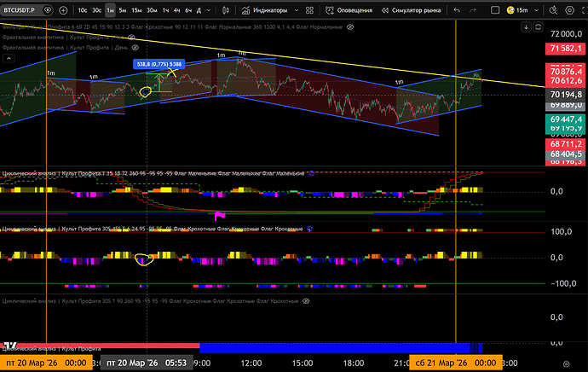588x372 pixels.
Task: Select the 4ч timeframe
Action: (176, 10)
